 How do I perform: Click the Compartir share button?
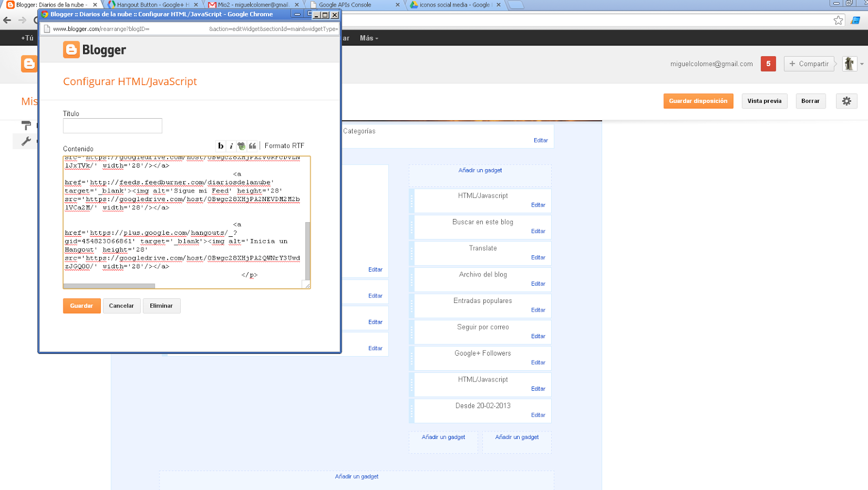[809, 63]
